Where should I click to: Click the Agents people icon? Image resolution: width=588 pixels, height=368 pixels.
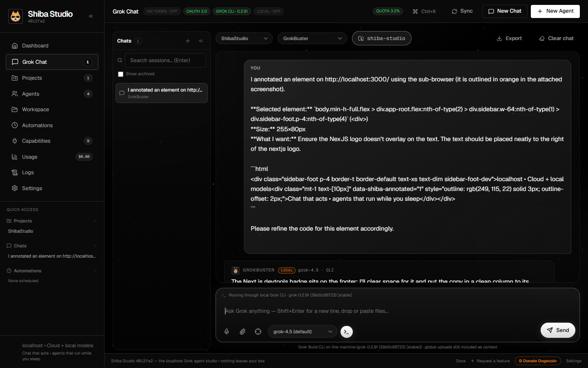pos(15,94)
